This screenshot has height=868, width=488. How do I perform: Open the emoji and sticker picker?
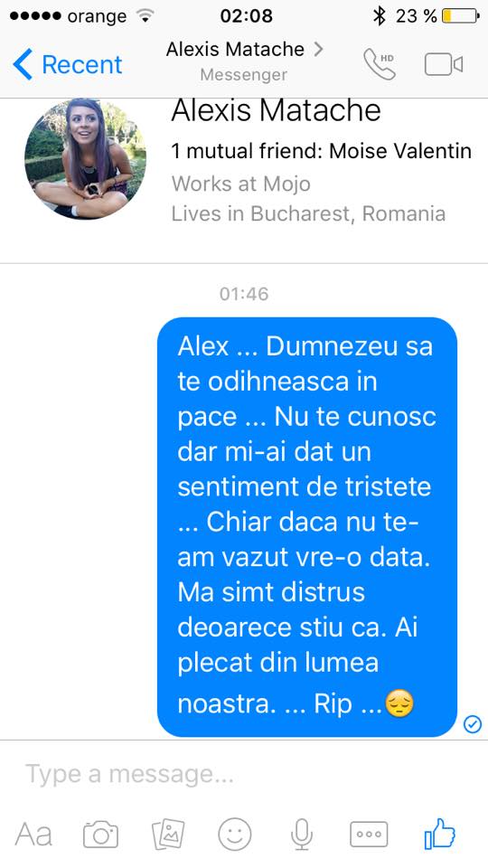point(235,833)
